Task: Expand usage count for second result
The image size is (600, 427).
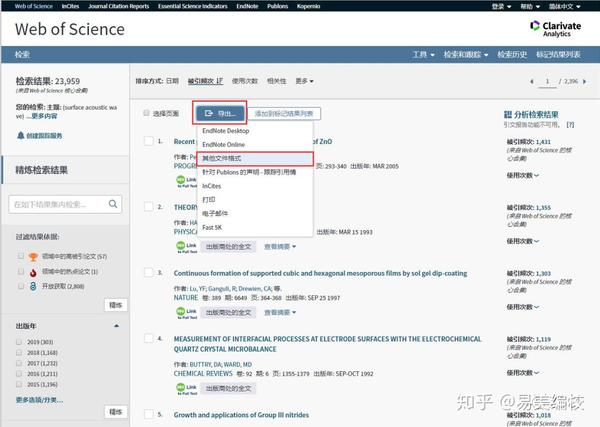Action: 523,241
